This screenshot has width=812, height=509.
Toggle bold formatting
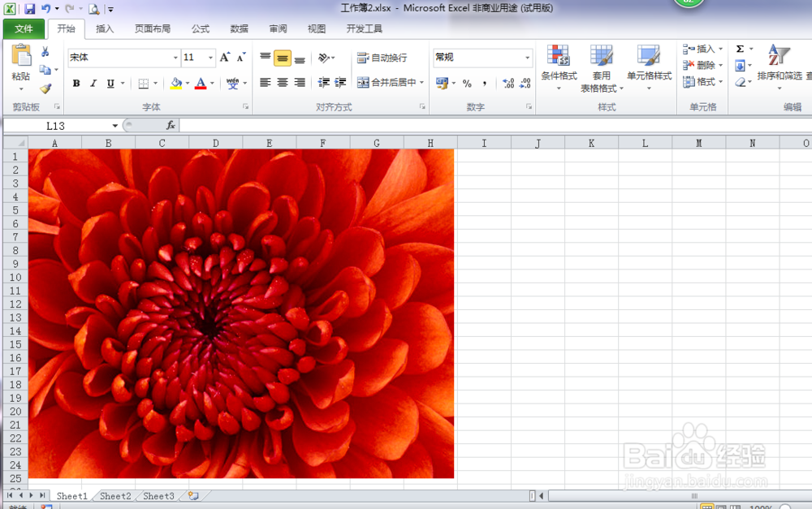(x=76, y=84)
